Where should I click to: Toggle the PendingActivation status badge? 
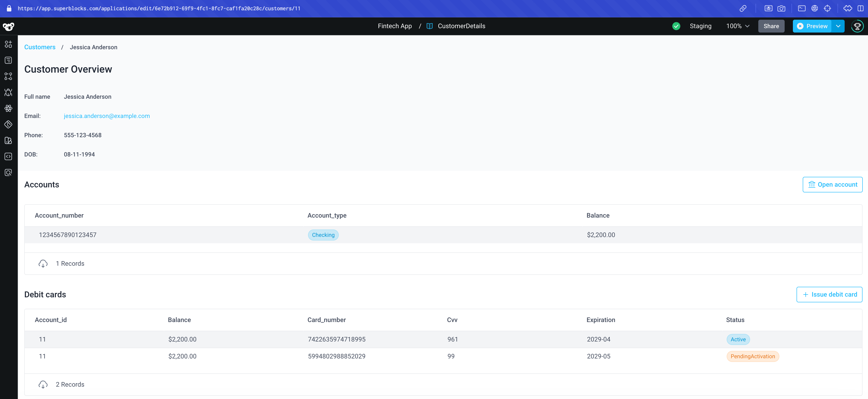pyautogui.click(x=752, y=356)
